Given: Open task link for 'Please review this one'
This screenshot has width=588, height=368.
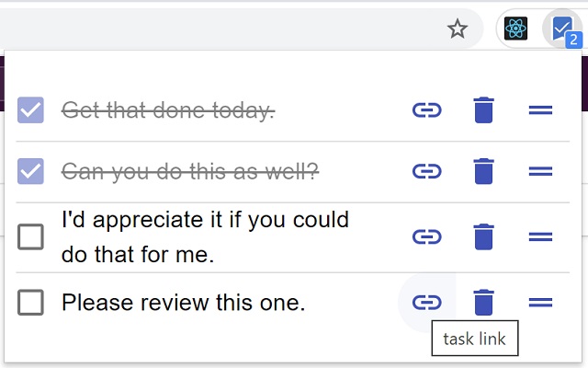Looking at the screenshot, I should pos(426,302).
